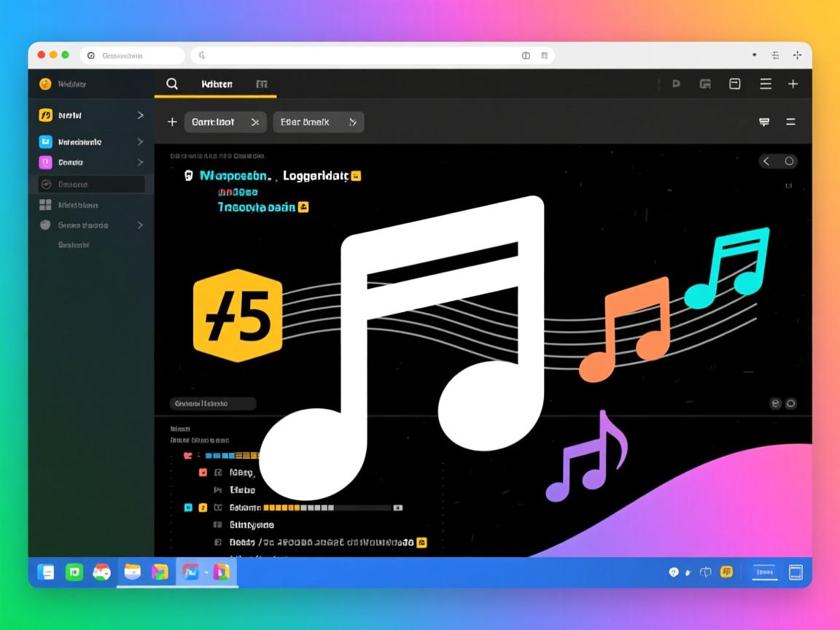
Task: Toggle the orange checkbox next to the third track
Action: (203, 507)
